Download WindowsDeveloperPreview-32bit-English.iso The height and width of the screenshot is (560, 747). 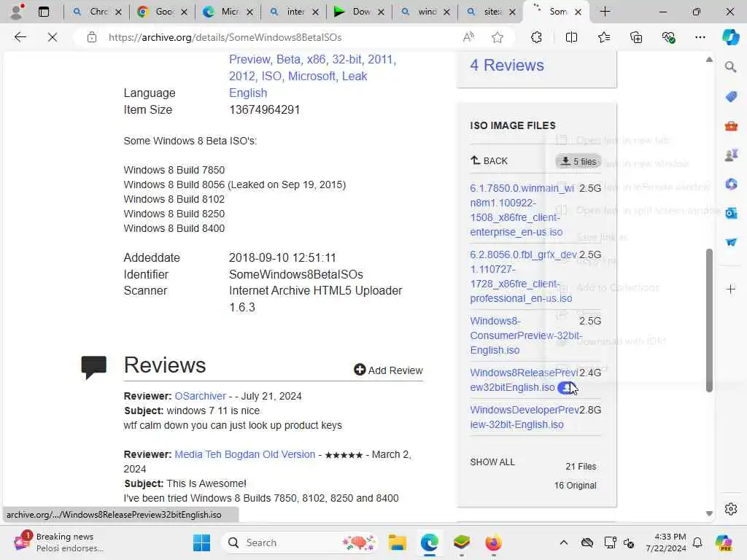(x=524, y=417)
